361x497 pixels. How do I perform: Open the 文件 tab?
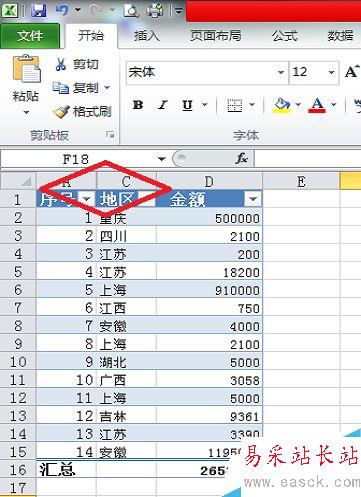click(30, 36)
